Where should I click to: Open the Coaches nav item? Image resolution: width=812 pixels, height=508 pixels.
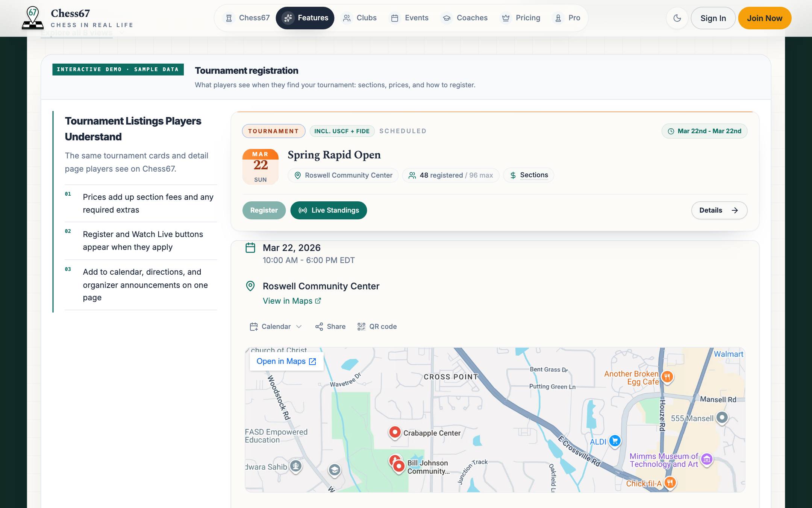click(465, 18)
